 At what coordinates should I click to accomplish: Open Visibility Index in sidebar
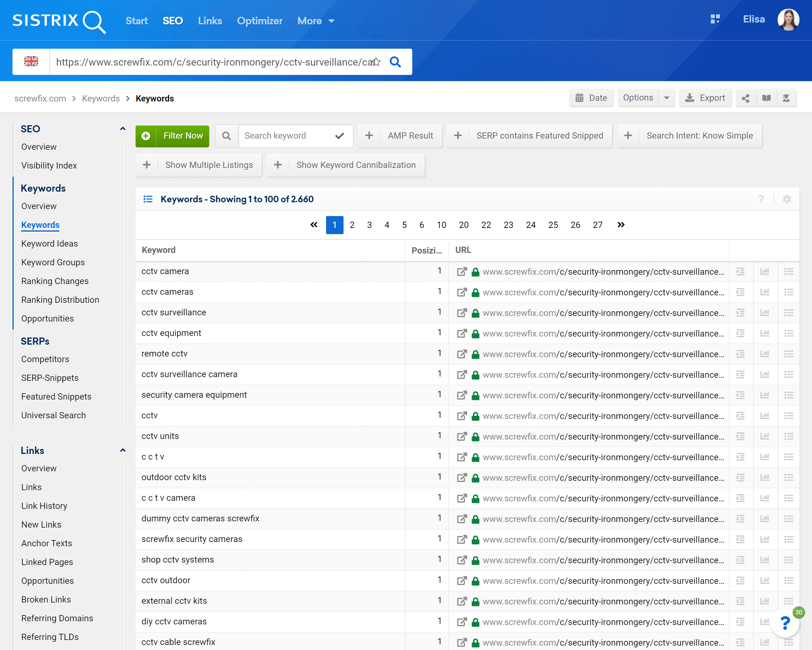(x=49, y=166)
